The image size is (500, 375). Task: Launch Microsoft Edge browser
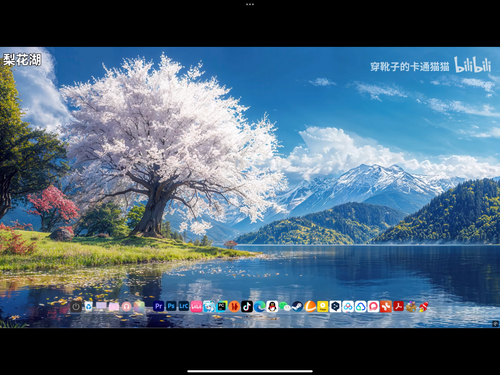coord(260,306)
